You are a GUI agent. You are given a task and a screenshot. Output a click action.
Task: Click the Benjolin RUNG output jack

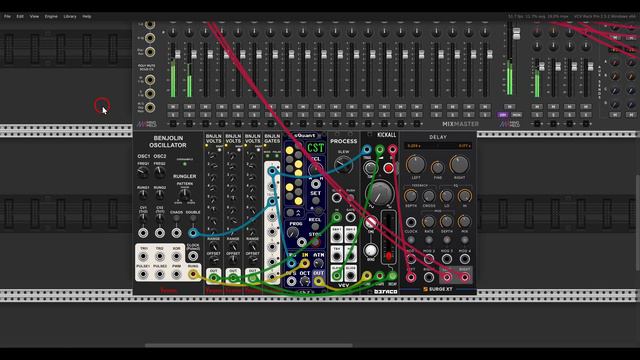(x=193, y=275)
